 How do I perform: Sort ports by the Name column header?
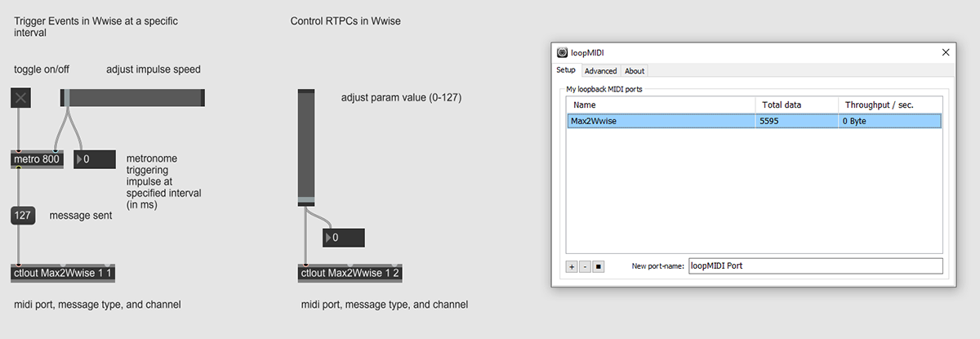[x=661, y=105]
